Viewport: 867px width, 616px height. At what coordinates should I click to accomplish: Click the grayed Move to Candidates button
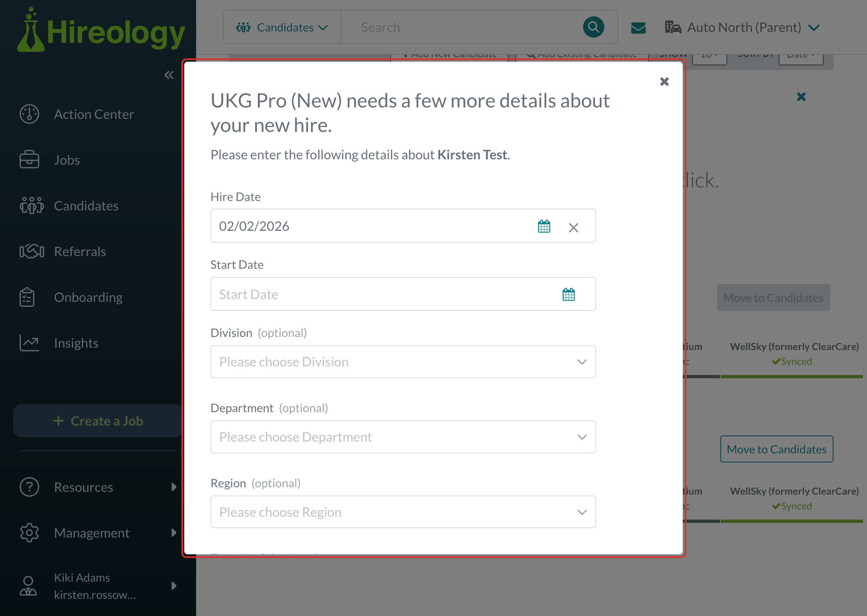pyautogui.click(x=773, y=298)
